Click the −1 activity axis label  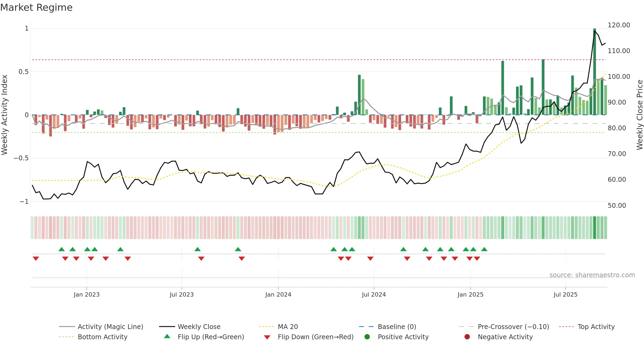pos(24,201)
